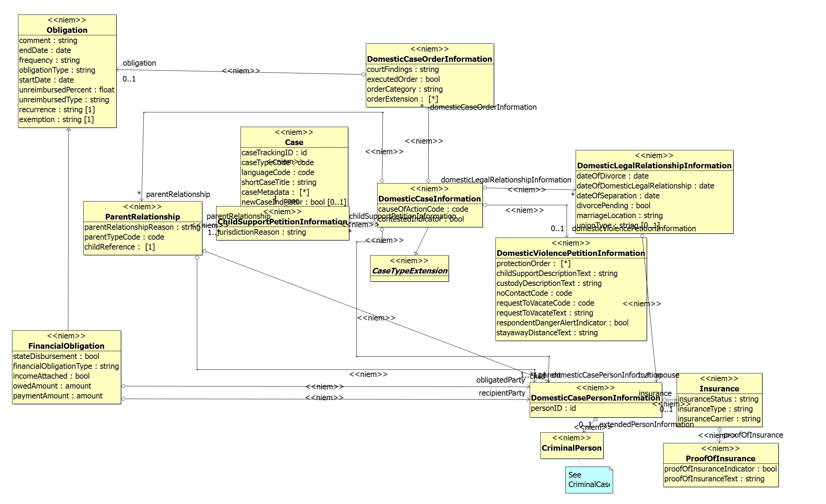This screenshot has height=504, width=826.
Task: Select the DomesticCasePersonInformation class header
Action: [595, 398]
